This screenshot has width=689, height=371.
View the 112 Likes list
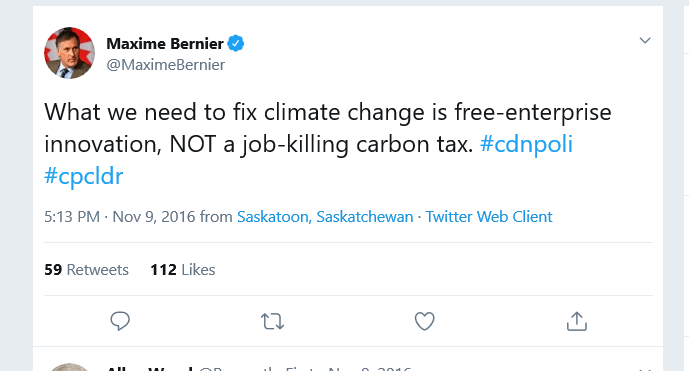click(183, 269)
